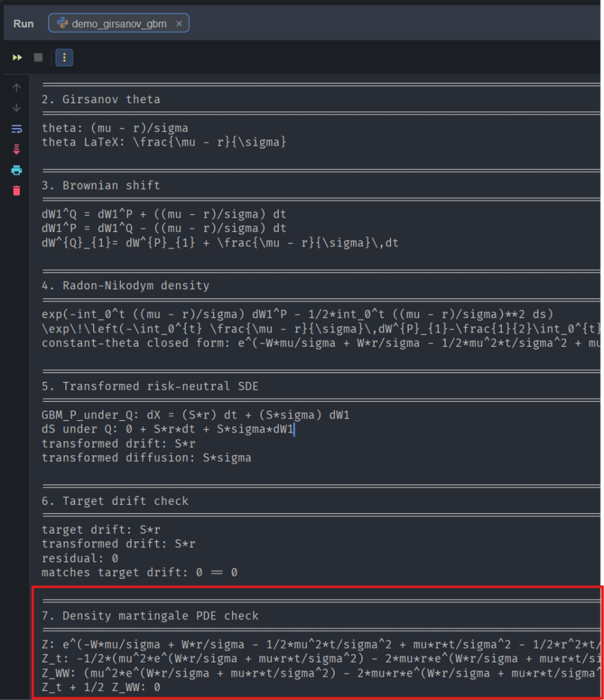This screenshot has width=604, height=700.
Task: Place cursor after 'S*sigma*dW1' text
Action: 296,429
